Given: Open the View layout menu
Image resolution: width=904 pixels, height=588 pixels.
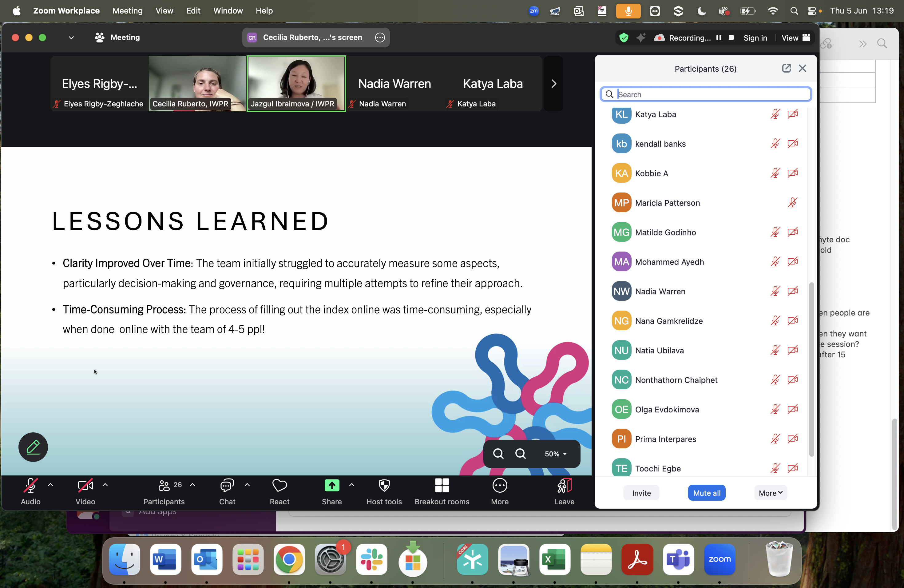Looking at the screenshot, I should [x=796, y=38].
